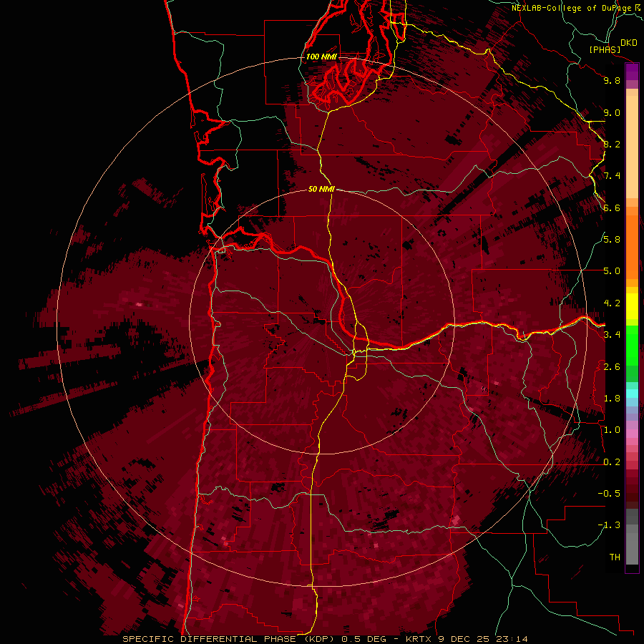
Task: Select the 8.2 legend value
Action: point(612,144)
